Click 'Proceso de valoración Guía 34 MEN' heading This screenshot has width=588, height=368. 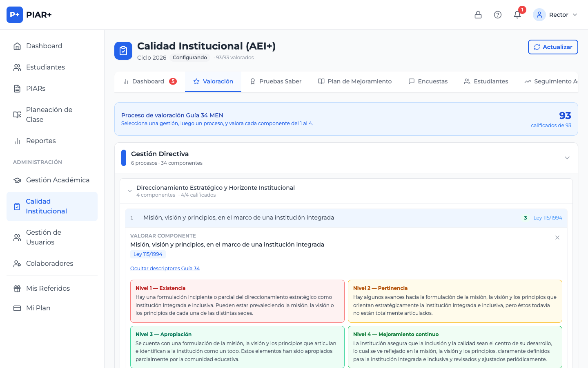click(x=172, y=115)
